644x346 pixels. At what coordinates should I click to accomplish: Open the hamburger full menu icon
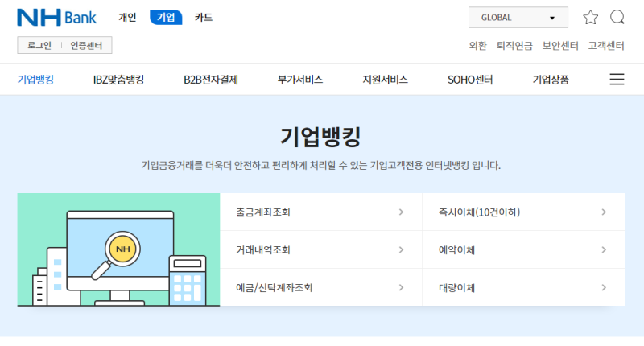click(617, 79)
